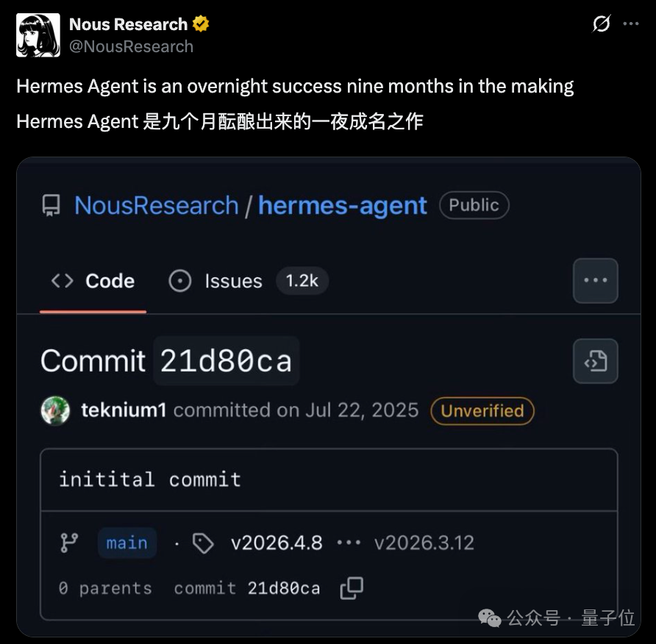656x644 pixels.
Task: Click the Public visibility badge
Action: pyautogui.click(x=474, y=205)
